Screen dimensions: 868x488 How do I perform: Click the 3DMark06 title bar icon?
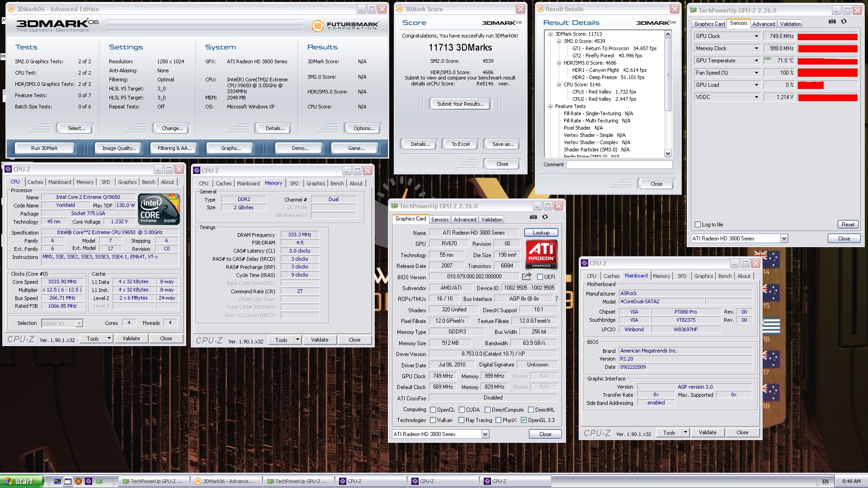tap(11, 9)
